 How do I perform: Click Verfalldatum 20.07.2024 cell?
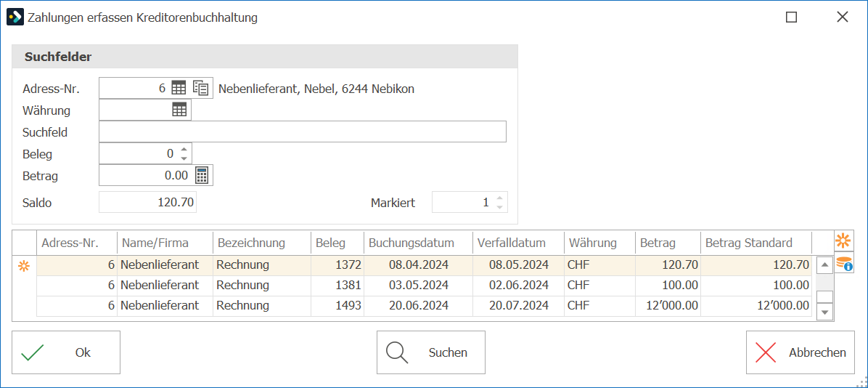pos(519,305)
